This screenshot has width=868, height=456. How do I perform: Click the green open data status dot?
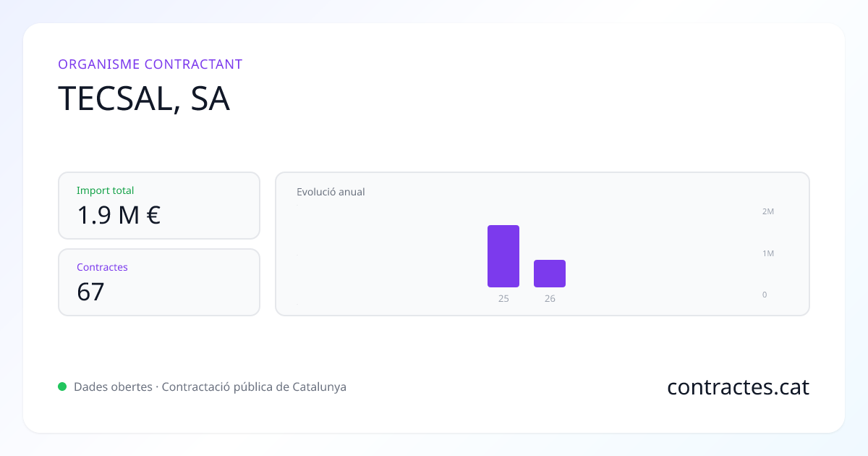pyautogui.click(x=62, y=387)
